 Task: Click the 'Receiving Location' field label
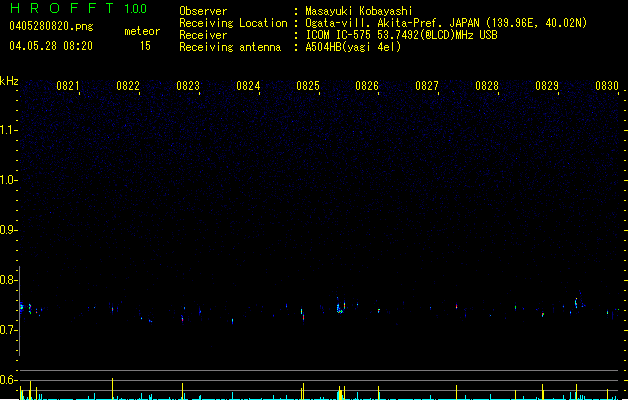233,23
